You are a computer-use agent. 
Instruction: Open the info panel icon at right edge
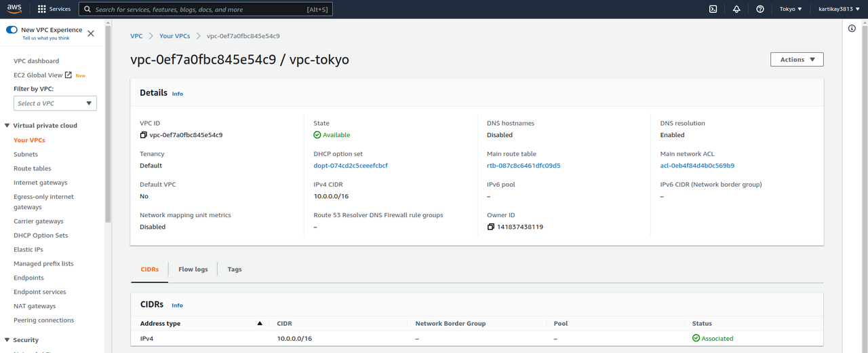852,29
